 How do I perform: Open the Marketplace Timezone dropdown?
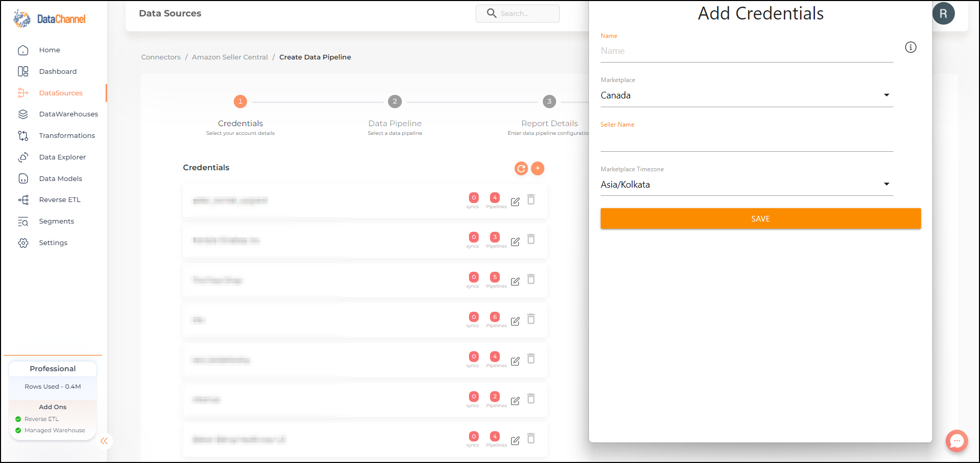[747, 185]
